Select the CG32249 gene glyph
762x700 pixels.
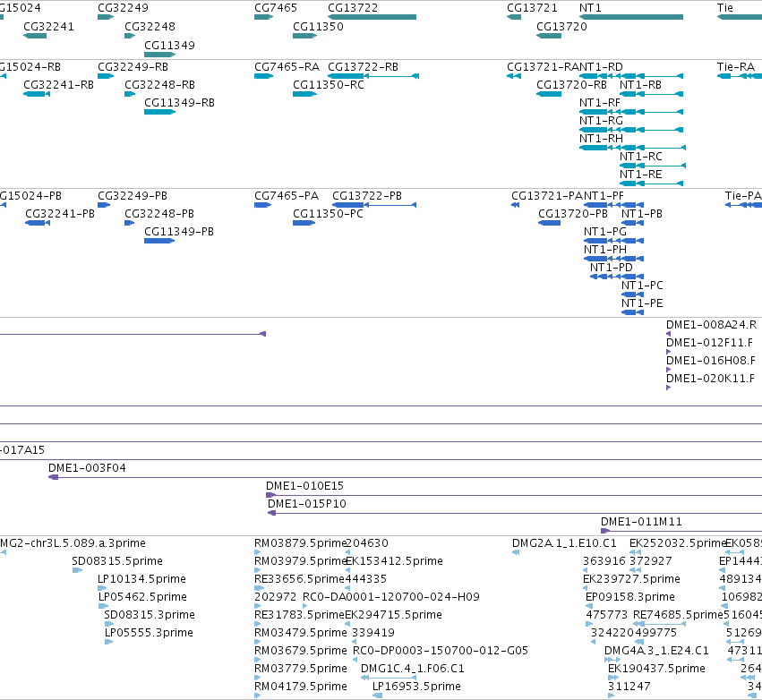coord(106,17)
